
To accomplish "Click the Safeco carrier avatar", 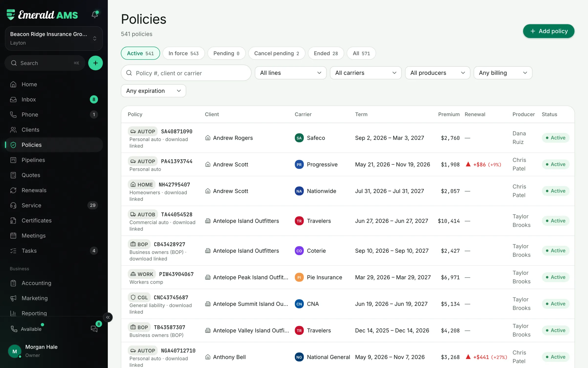I will [x=299, y=138].
